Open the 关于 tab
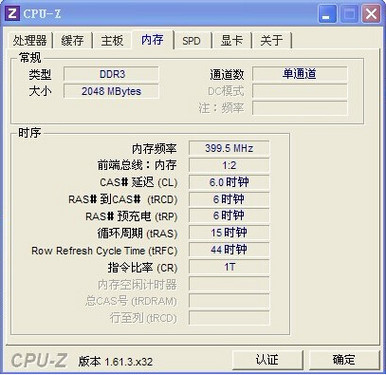Image resolution: width=386 pixels, height=375 pixels. coord(271,41)
